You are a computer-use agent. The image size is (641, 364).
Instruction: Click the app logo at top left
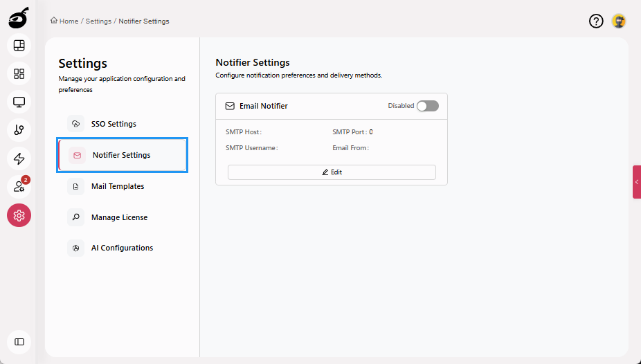19,18
